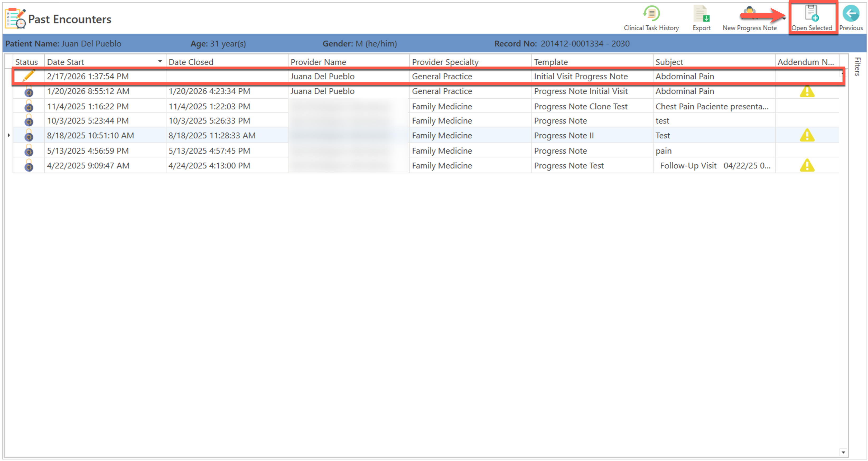This screenshot has height=461, width=868.
Task: Click addendum warning icon on 8/18/2025 row
Action: [x=807, y=135]
